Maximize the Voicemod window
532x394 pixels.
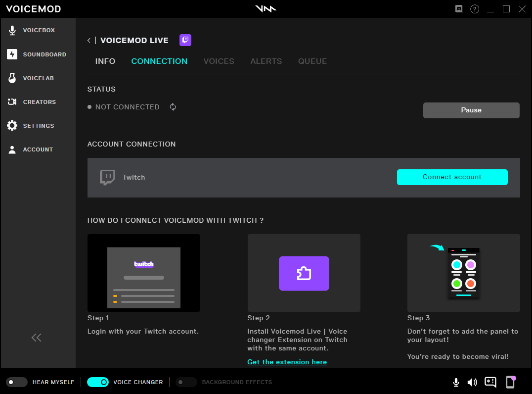click(x=506, y=9)
